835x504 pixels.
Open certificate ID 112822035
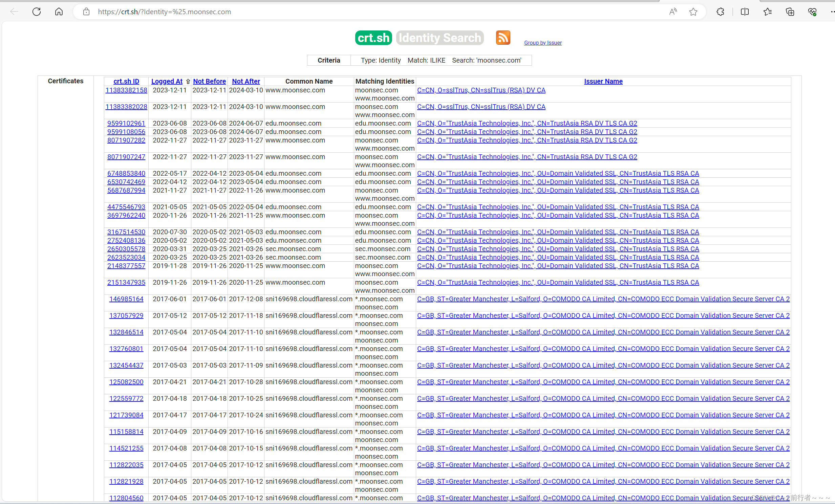pos(126,465)
